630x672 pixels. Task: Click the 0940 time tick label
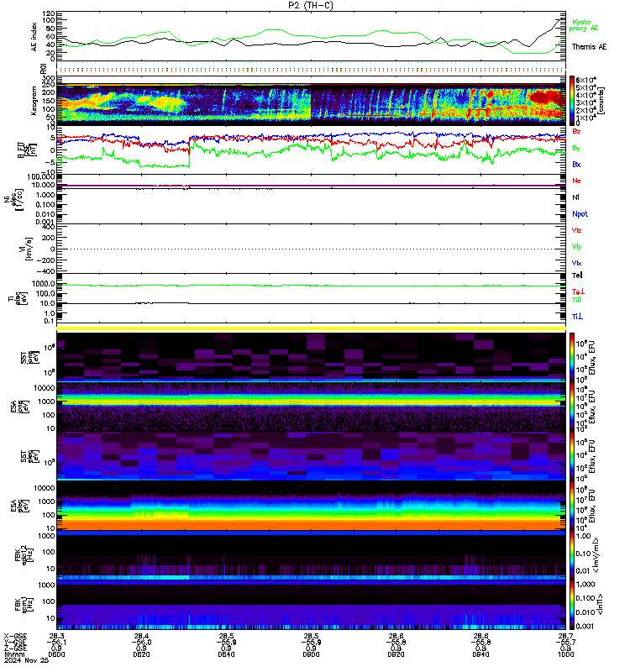[x=480, y=654]
